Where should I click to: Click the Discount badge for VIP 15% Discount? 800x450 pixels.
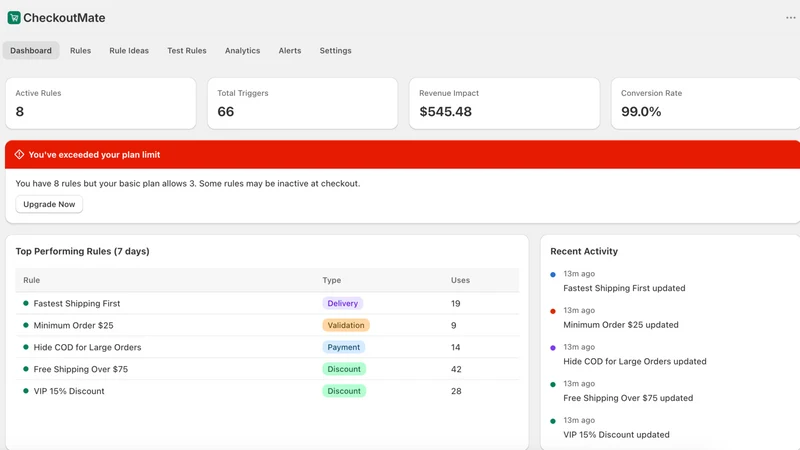pos(344,391)
